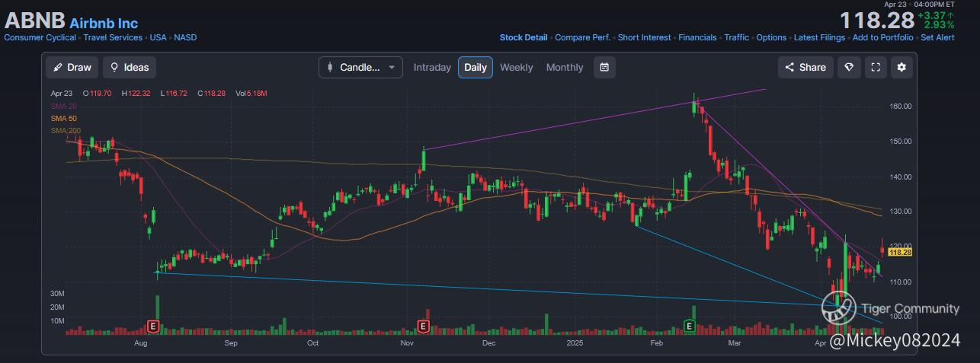Switch to Weekly timeframe
This screenshot has width=980, height=363.
tap(516, 67)
